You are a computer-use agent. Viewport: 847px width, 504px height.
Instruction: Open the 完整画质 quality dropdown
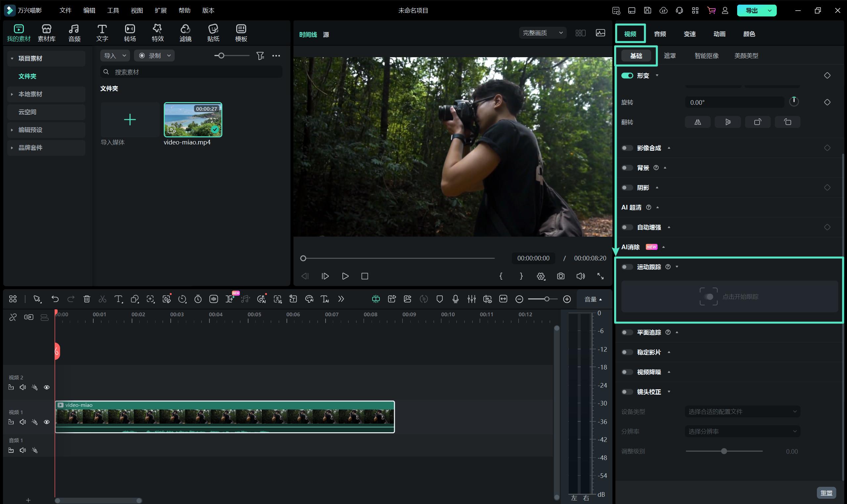pyautogui.click(x=542, y=33)
